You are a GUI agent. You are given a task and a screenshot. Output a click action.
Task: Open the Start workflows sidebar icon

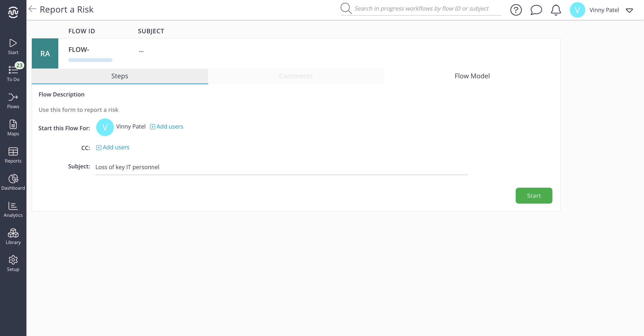[x=13, y=46]
